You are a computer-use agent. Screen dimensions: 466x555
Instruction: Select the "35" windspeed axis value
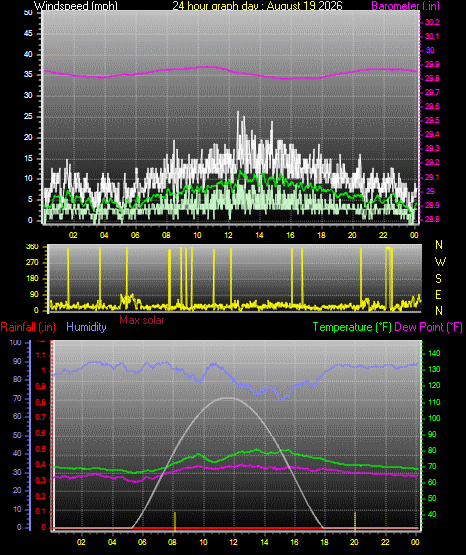[28, 75]
